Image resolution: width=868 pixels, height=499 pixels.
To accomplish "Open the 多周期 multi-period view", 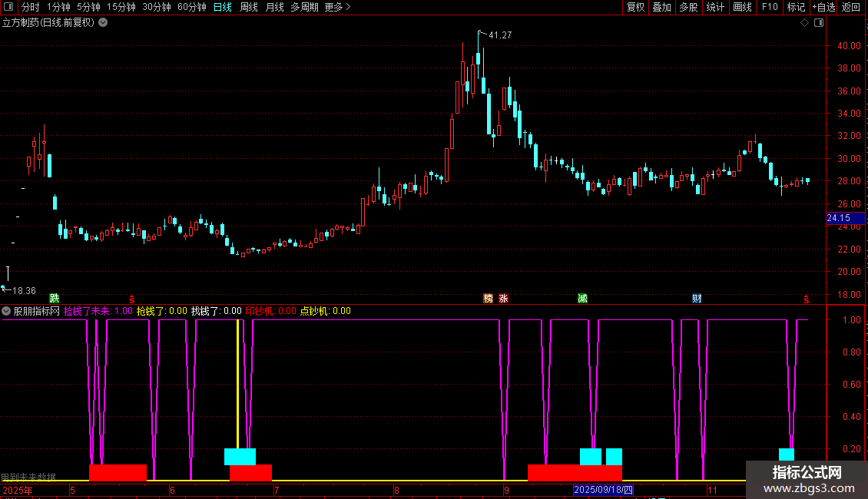I will (x=304, y=7).
